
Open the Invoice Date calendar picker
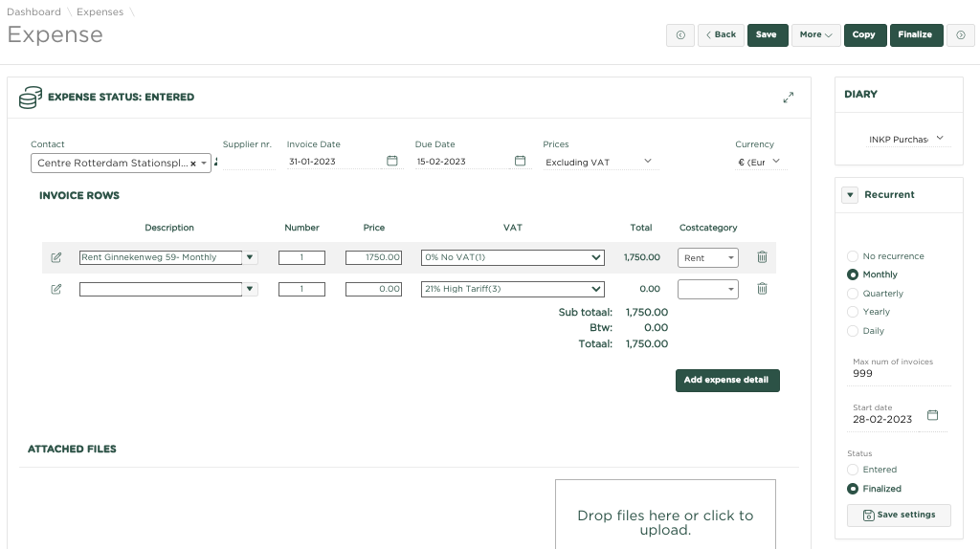(x=391, y=162)
